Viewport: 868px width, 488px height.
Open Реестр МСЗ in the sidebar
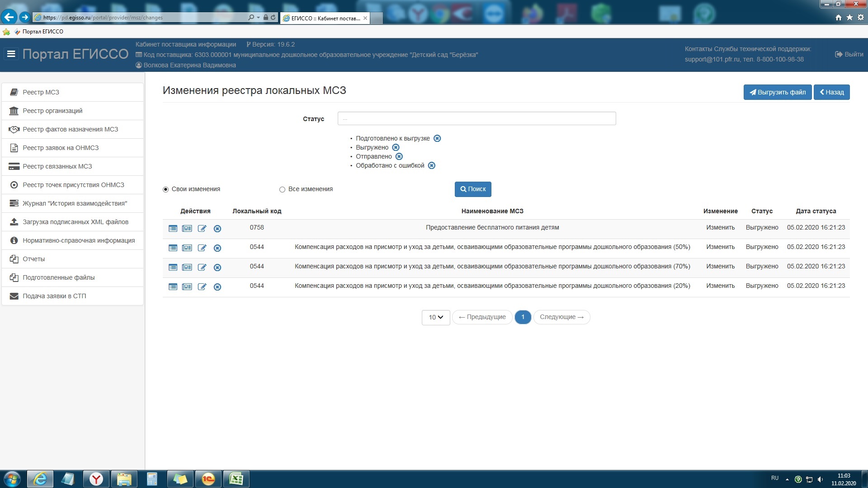pos(73,92)
